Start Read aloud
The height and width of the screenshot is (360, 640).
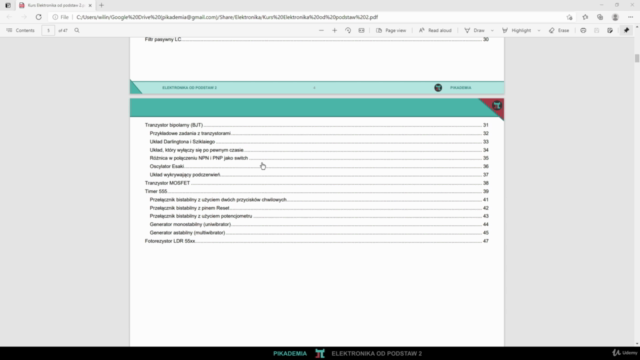(435, 31)
